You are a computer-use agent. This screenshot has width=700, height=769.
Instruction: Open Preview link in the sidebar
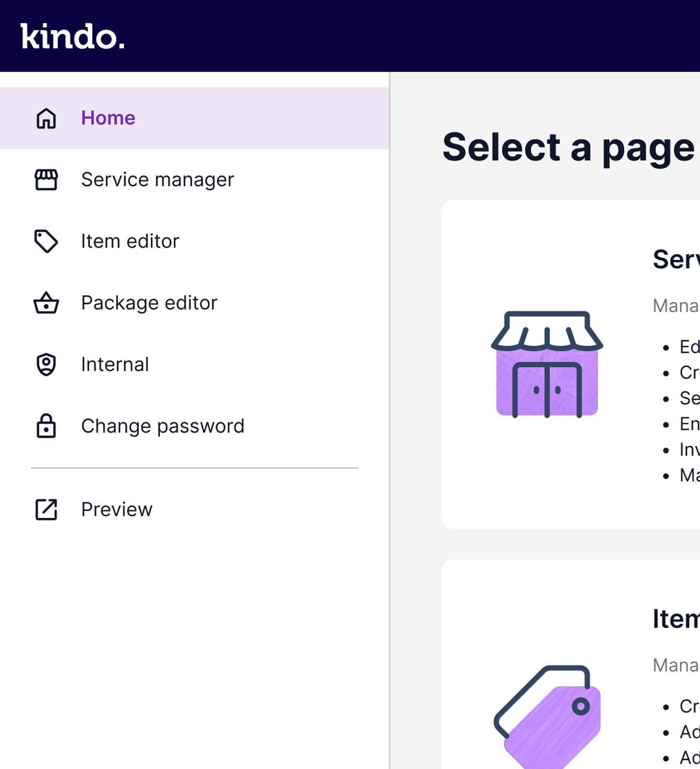[195, 509]
